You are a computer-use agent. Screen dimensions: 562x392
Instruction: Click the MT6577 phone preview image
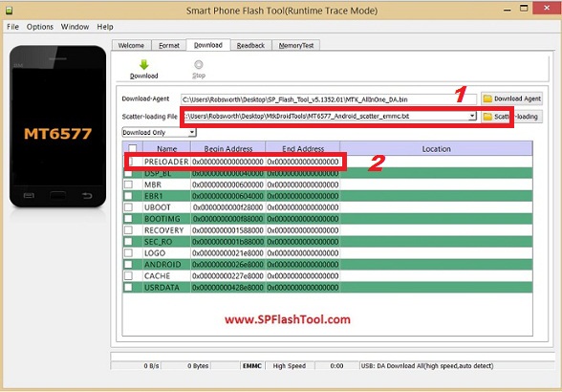coord(58,126)
